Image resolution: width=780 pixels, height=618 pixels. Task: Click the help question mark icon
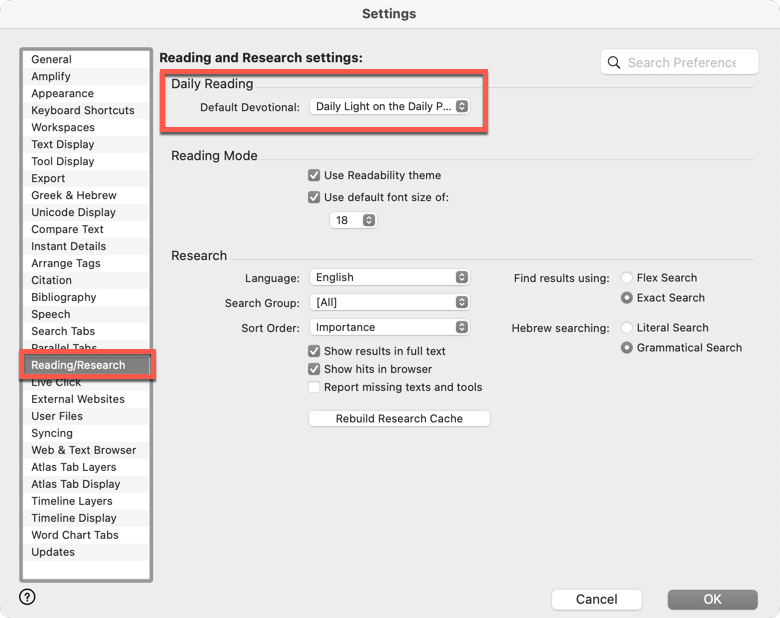coord(27,597)
